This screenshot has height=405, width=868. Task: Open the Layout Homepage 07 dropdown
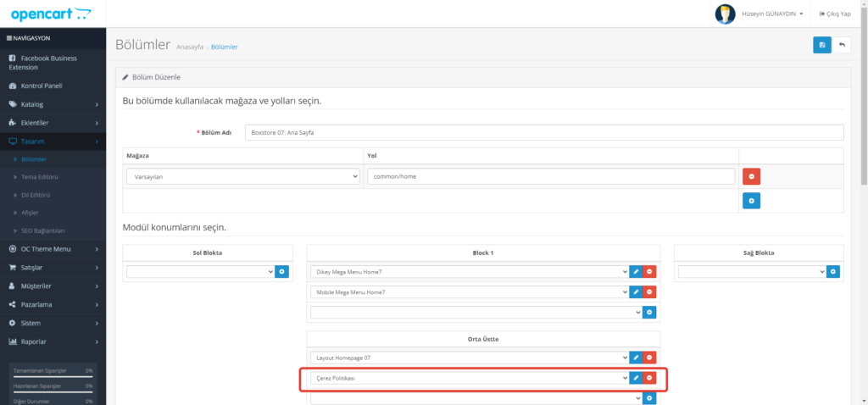(x=469, y=358)
